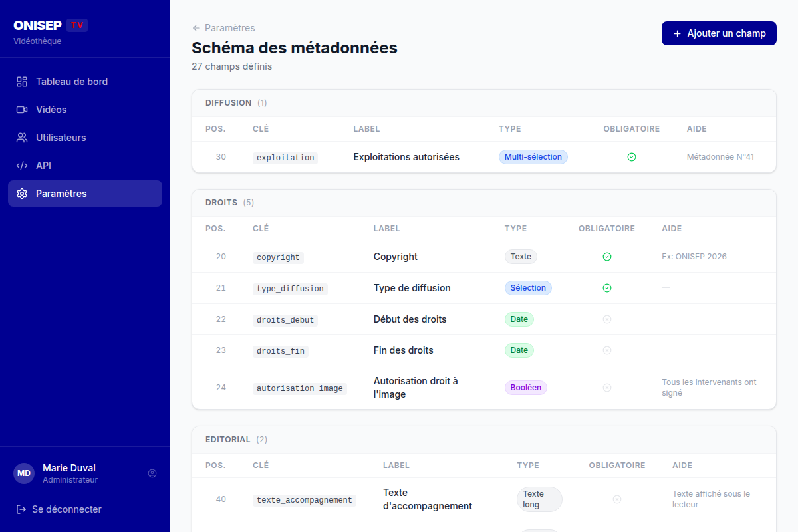Click the ONISEP TV logo
Screen dimensions: 798x532
(x=51, y=25)
